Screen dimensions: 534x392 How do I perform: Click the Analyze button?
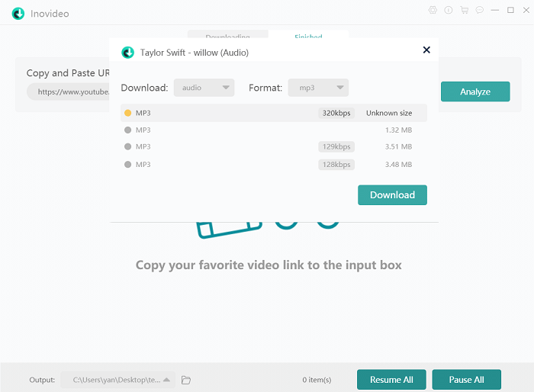475,92
